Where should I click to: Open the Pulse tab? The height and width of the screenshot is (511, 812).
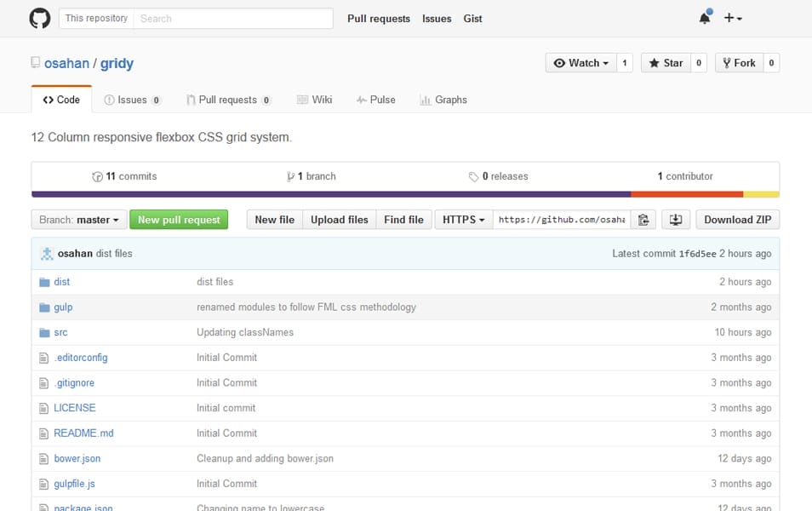376,100
